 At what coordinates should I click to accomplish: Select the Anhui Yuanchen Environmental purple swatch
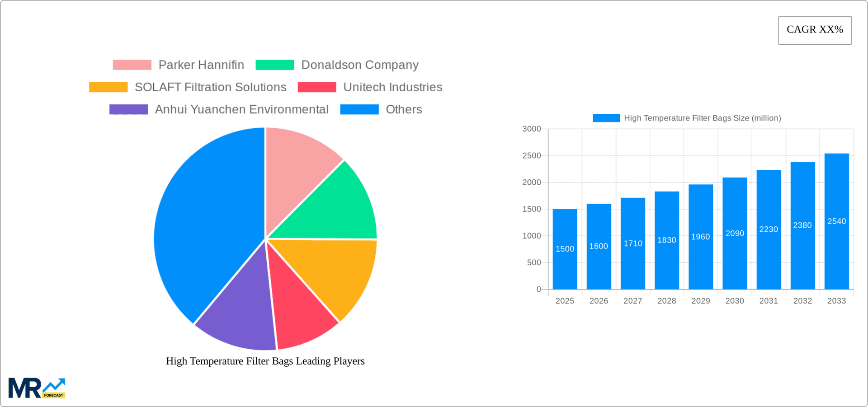(128, 109)
